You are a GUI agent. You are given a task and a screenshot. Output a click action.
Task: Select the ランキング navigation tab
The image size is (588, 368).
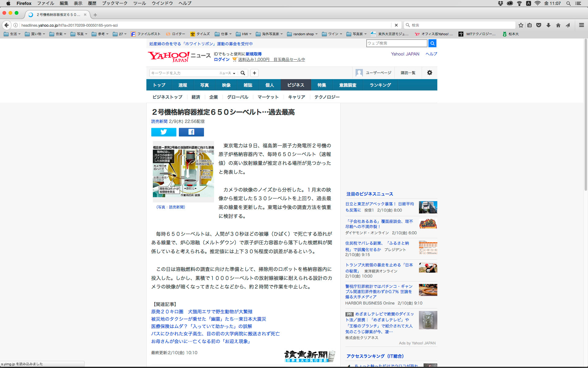click(380, 85)
